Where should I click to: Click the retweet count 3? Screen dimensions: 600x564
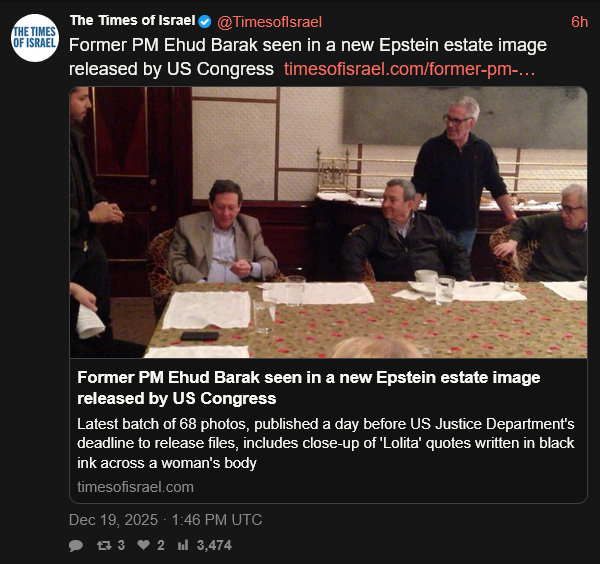pos(121,545)
